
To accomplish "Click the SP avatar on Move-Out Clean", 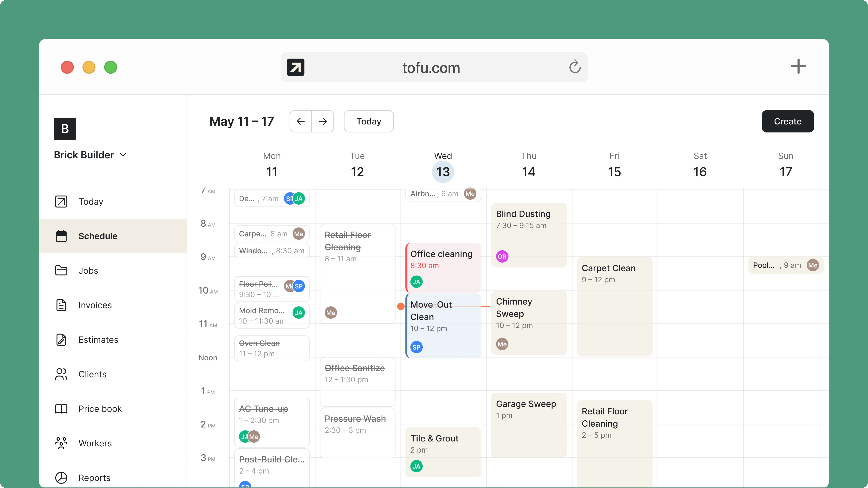I will pyautogui.click(x=416, y=347).
